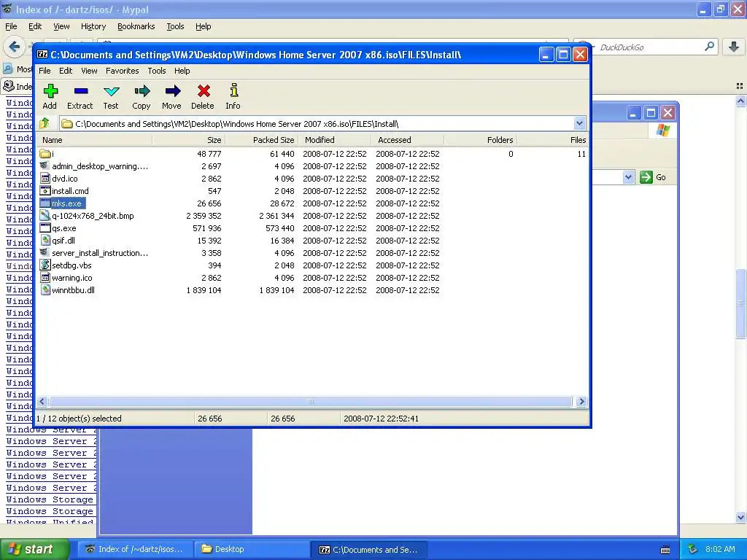Sort the file list by Name column
The height and width of the screenshot is (560, 747).
pos(95,140)
